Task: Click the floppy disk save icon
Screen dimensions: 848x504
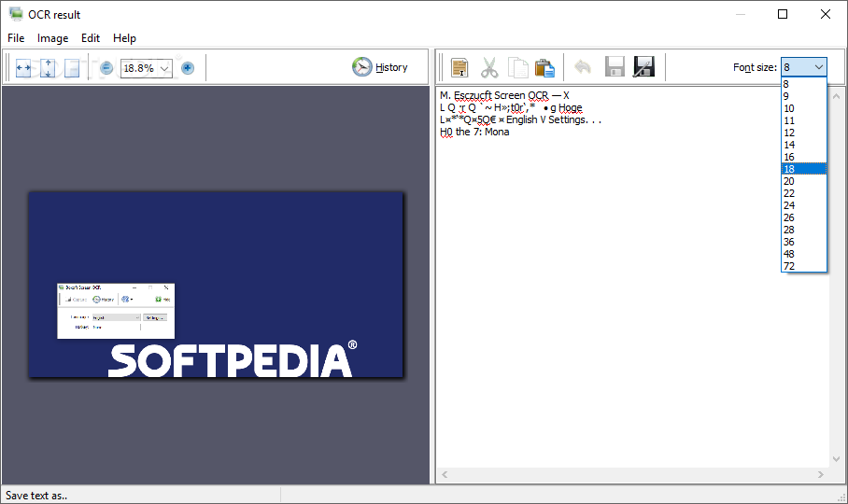Action: click(x=615, y=67)
